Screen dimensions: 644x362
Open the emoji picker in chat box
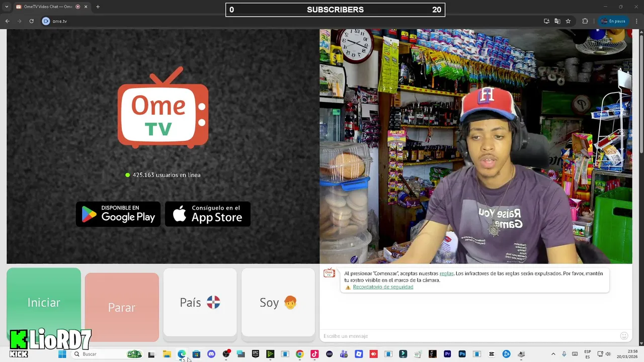click(x=624, y=336)
